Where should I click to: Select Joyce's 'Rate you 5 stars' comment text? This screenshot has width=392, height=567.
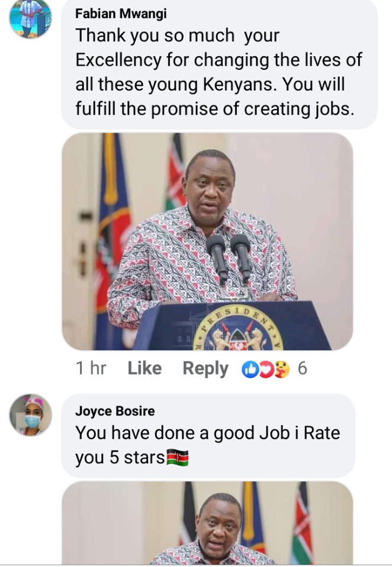pyautogui.click(x=208, y=446)
